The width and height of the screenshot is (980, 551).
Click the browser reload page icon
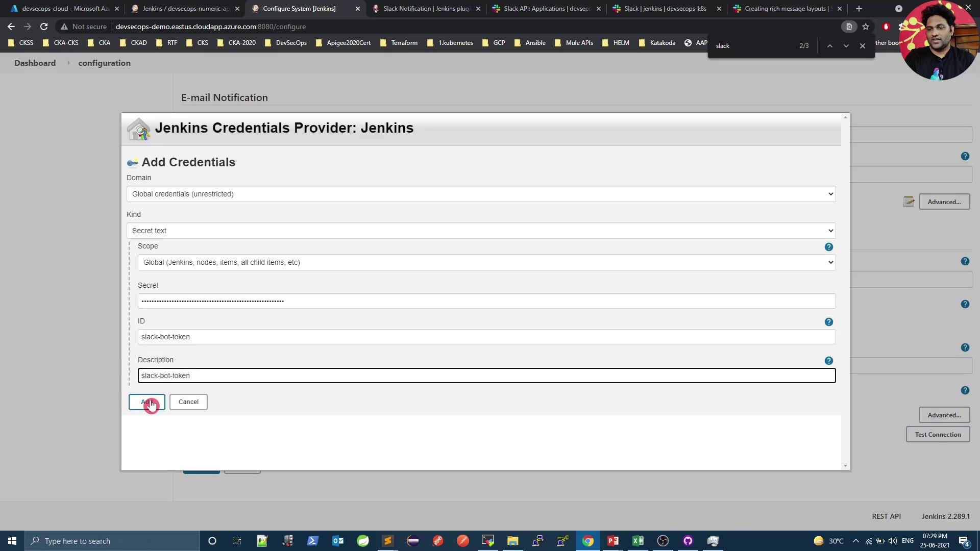click(x=44, y=27)
